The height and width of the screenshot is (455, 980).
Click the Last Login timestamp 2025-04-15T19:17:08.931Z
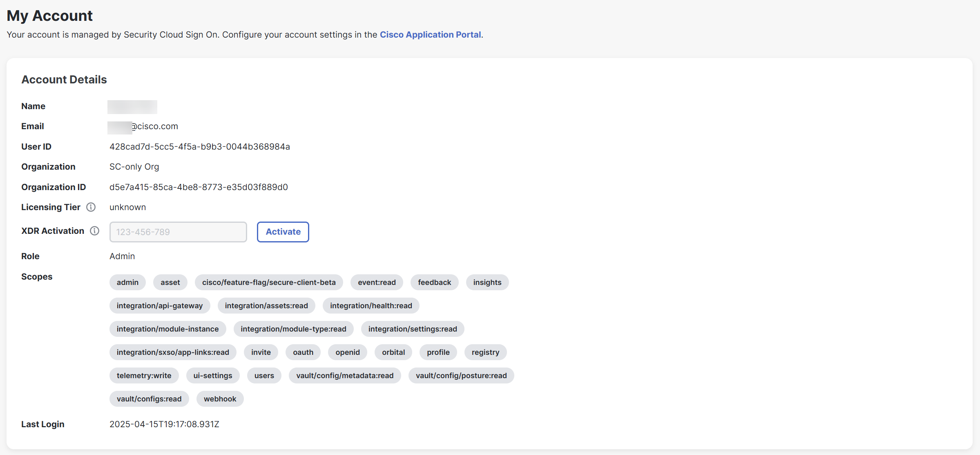164,424
